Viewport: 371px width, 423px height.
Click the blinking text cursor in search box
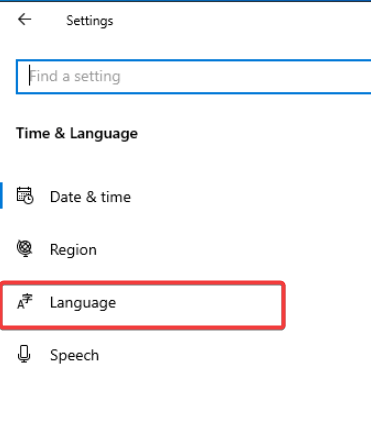(29, 75)
